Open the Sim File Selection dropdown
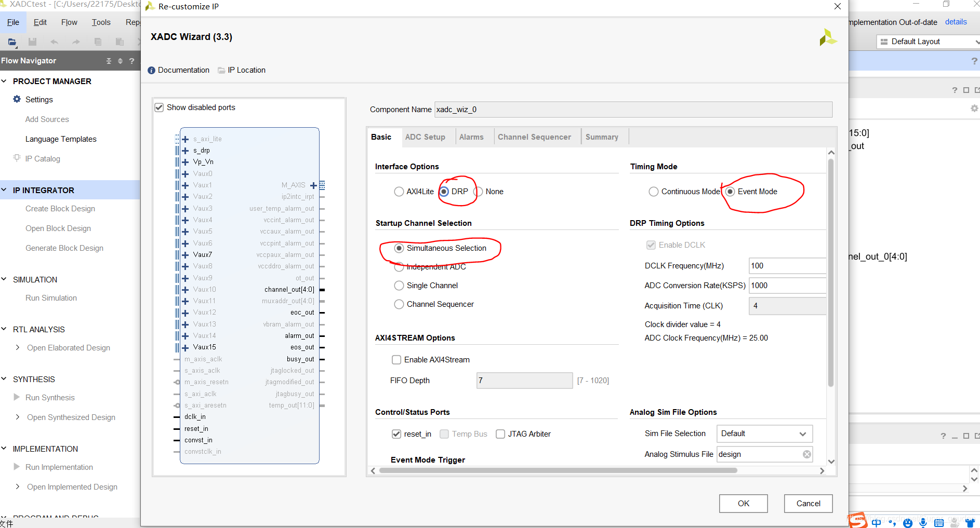This screenshot has height=528, width=980. 764,434
